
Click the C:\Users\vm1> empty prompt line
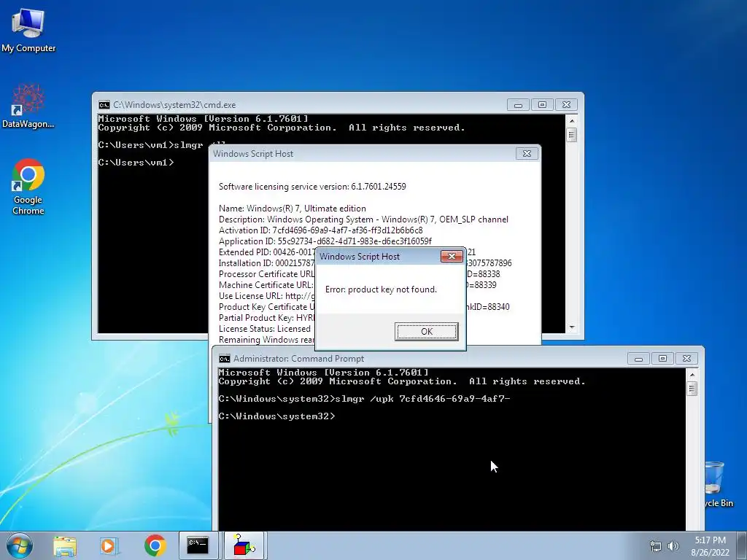(136, 163)
